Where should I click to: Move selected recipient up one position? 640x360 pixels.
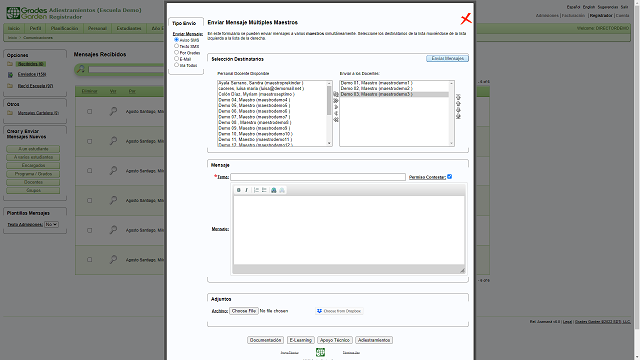tap(458, 104)
